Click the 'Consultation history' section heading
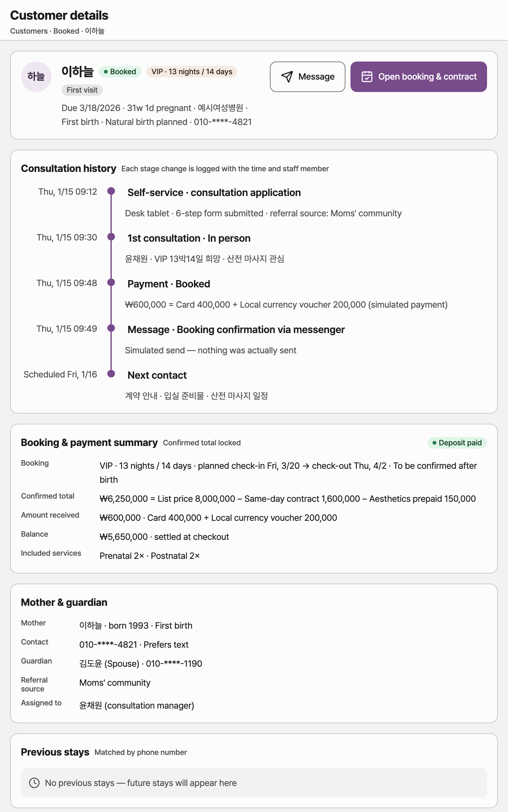This screenshot has width=508, height=812. pos(69,168)
